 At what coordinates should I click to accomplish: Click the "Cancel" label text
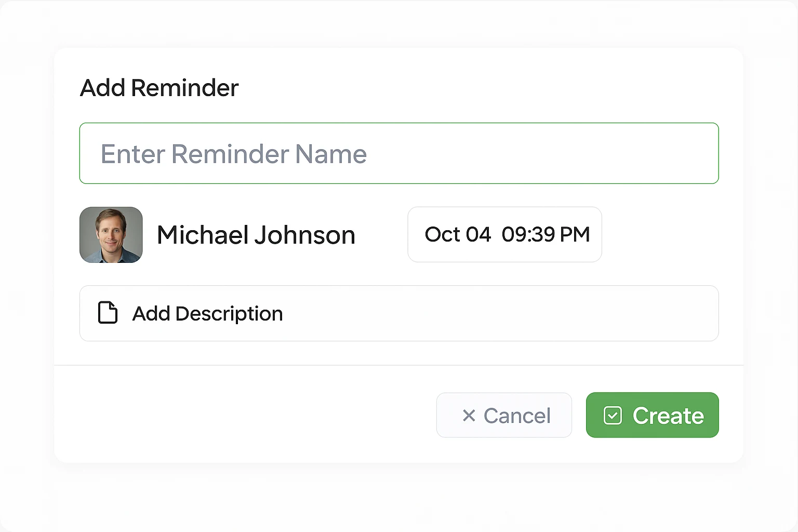517,416
